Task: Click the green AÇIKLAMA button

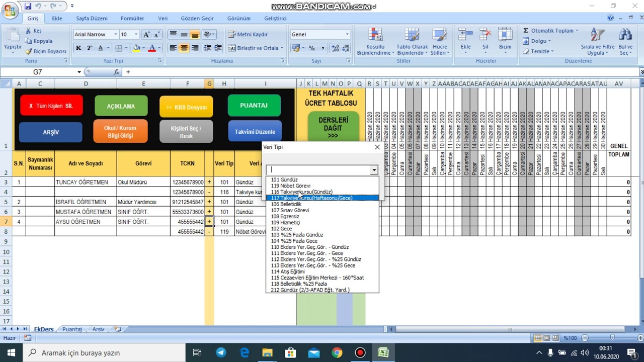Action: 121,106
